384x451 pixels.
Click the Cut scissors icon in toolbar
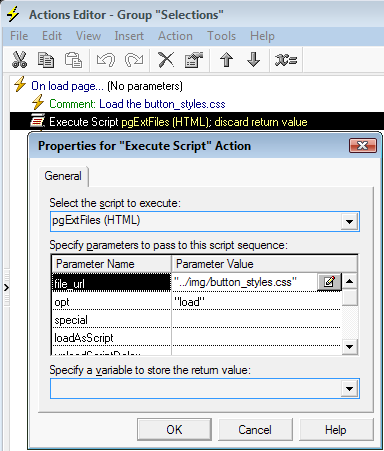[19, 60]
